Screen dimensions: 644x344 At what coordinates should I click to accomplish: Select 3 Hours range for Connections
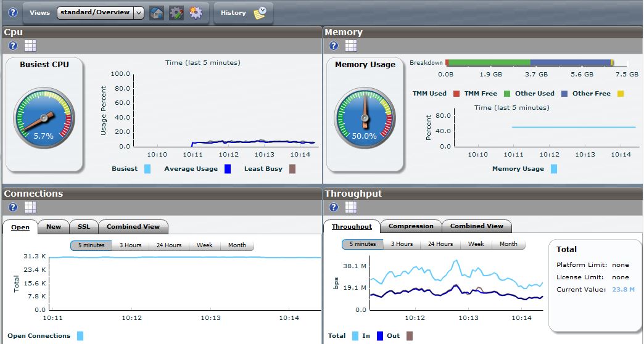coord(130,245)
